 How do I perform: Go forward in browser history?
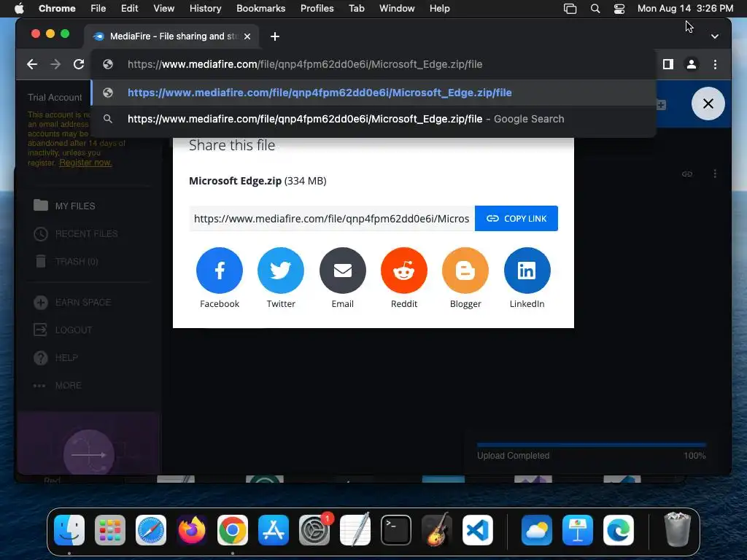tap(55, 64)
